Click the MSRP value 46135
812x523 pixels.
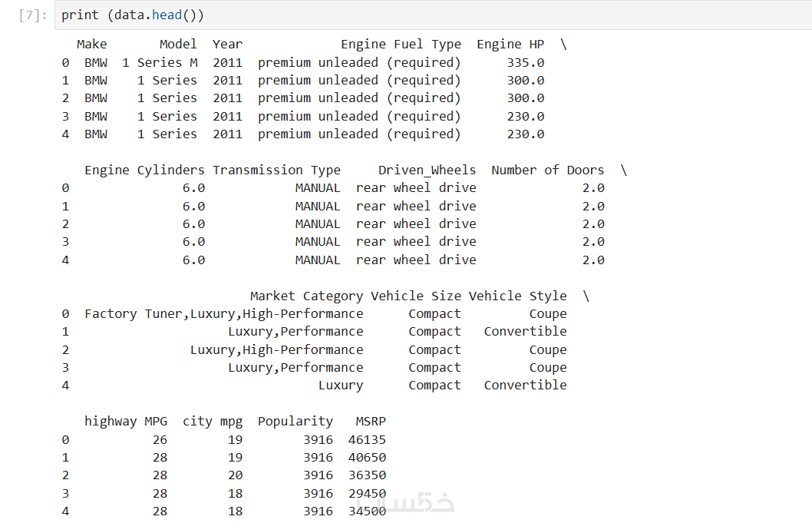click(367, 440)
